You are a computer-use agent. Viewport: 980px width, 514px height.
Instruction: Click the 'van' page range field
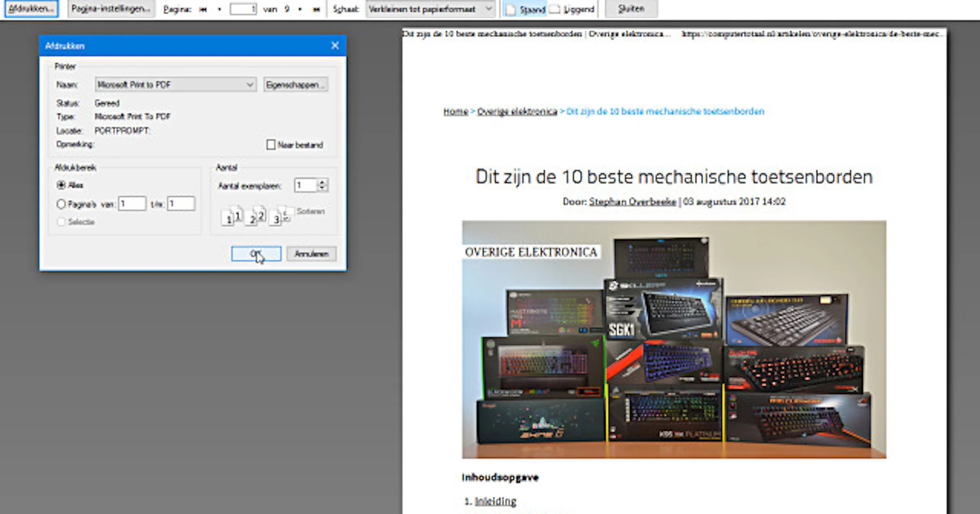[132, 204]
